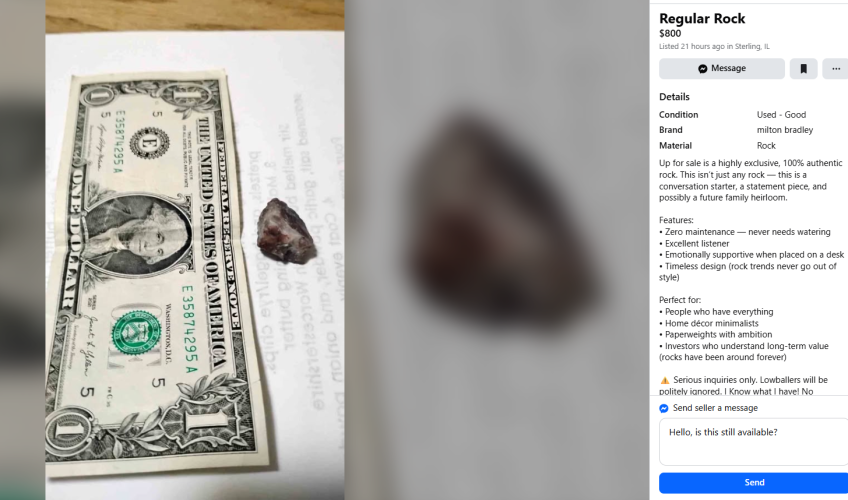Click the Messenger icon in Message button
Image resolution: width=848 pixels, height=500 pixels.
pyautogui.click(x=703, y=69)
